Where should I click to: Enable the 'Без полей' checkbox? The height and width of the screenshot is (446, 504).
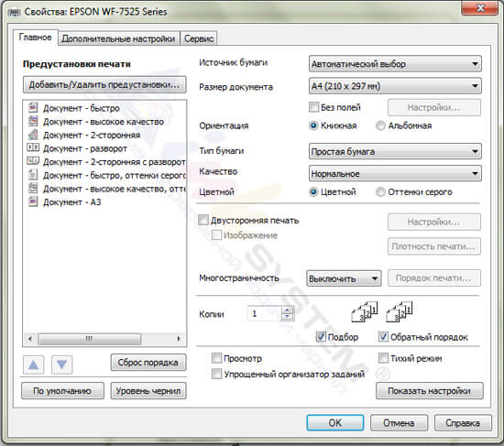coord(313,107)
